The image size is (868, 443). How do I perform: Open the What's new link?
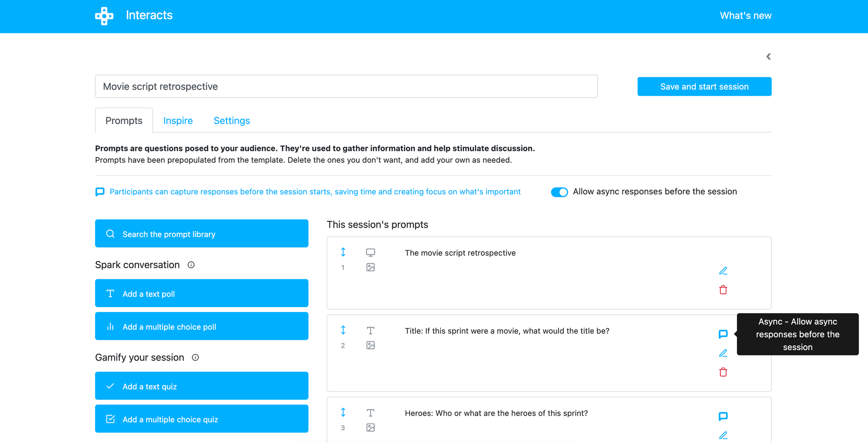tap(745, 16)
